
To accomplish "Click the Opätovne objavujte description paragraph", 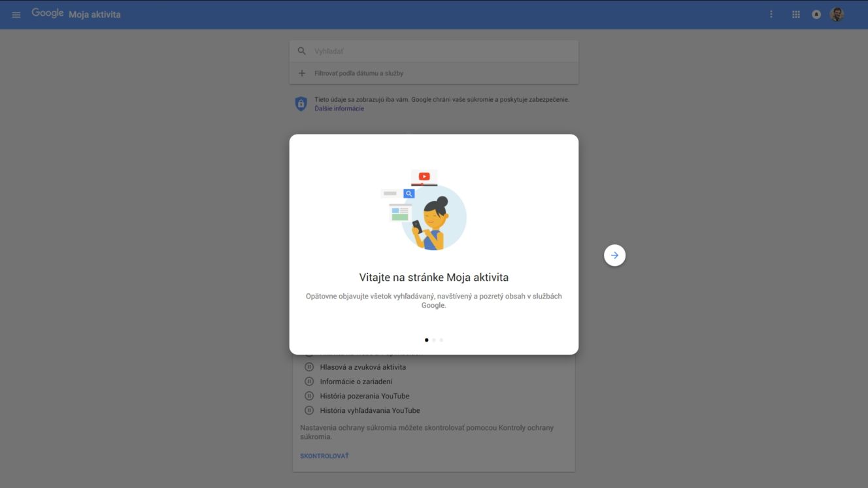I will click(x=434, y=301).
